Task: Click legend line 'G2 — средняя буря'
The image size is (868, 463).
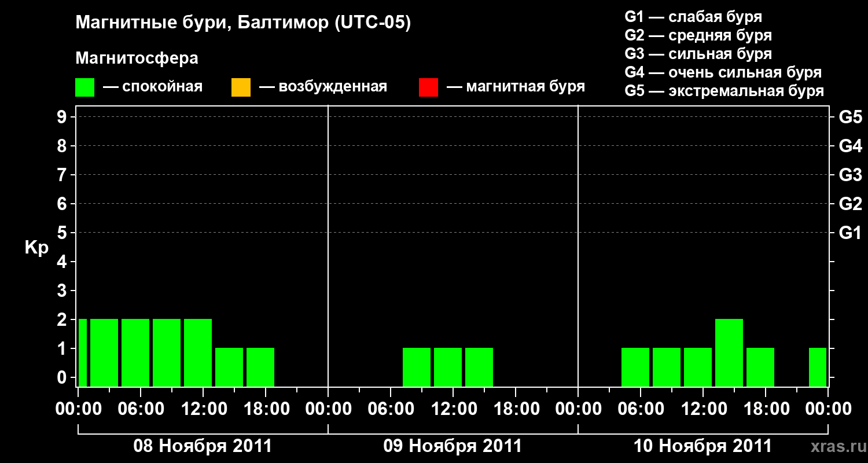Action: tap(698, 35)
